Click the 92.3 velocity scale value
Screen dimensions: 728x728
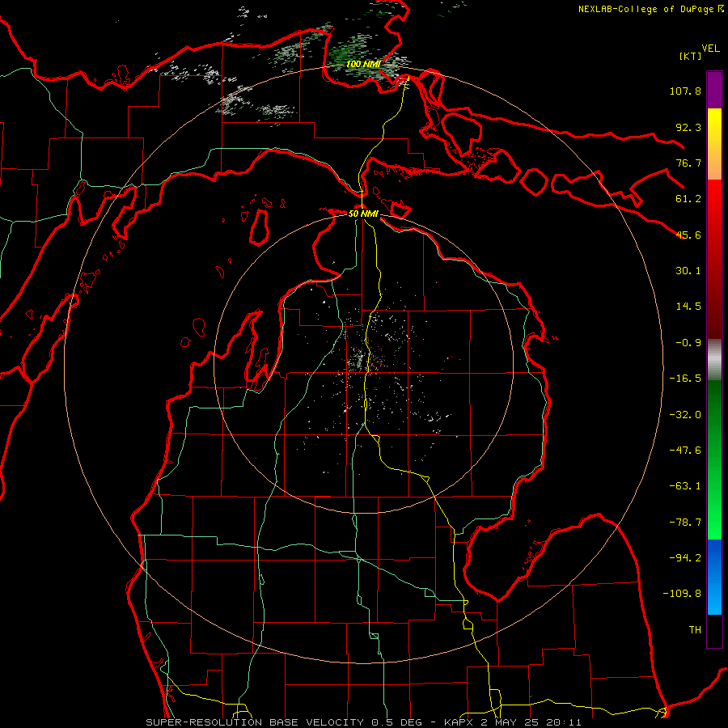(x=688, y=127)
